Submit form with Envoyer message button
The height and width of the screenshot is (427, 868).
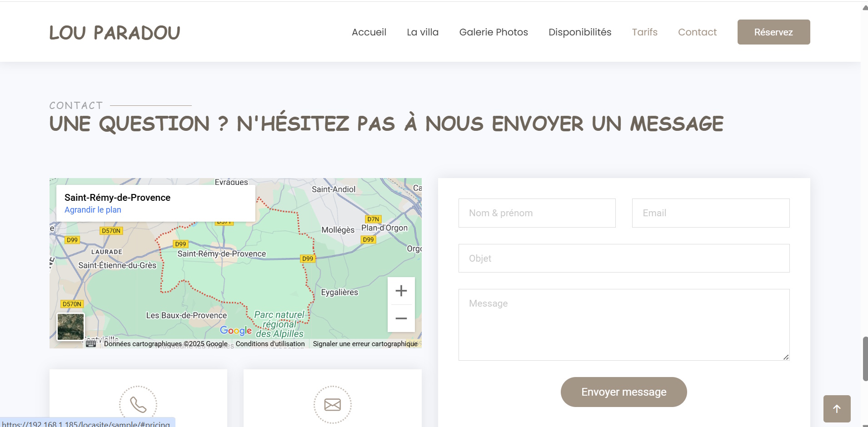pyautogui.click(x=624, y=392)
